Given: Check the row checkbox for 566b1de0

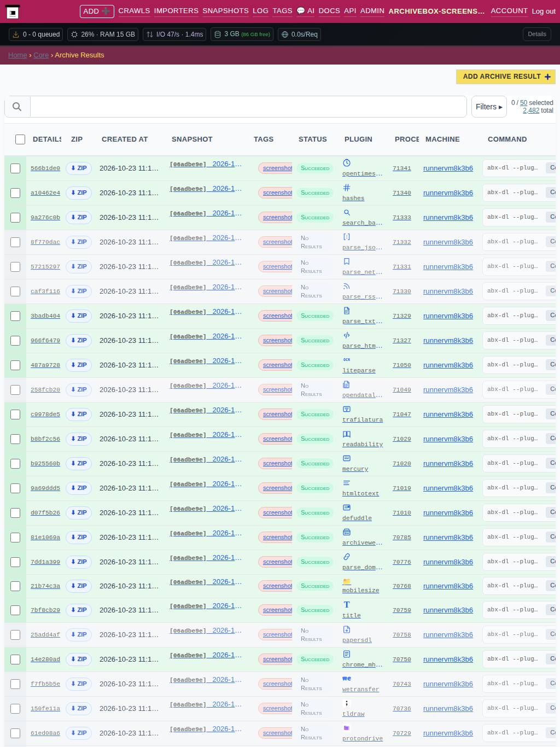Looking at the screenshot, I should click(x=15, y=168).
